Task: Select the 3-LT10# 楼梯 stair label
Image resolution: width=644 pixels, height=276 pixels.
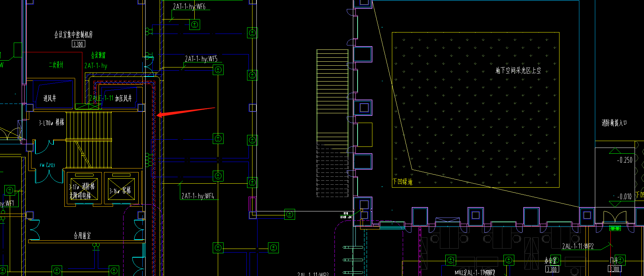Action: [51, 123]
